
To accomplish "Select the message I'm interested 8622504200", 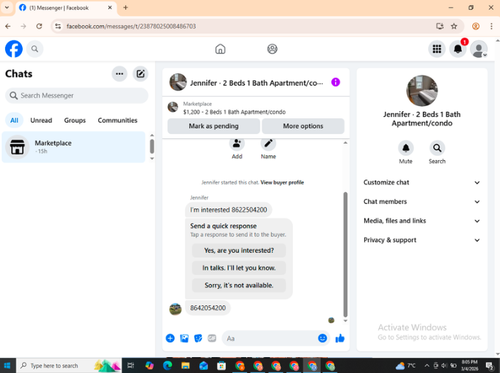I will 229,210.
